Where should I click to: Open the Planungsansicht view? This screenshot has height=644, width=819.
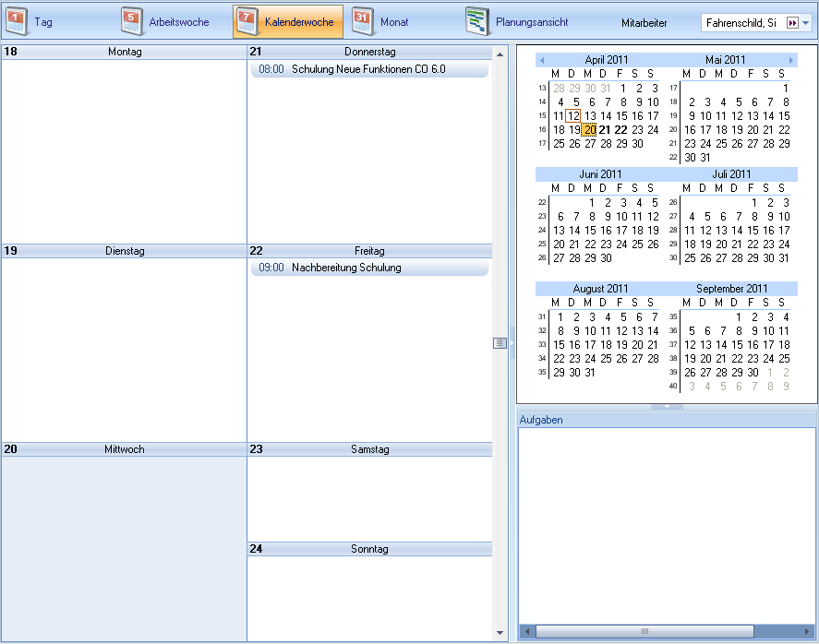click(x=517, y=21)
